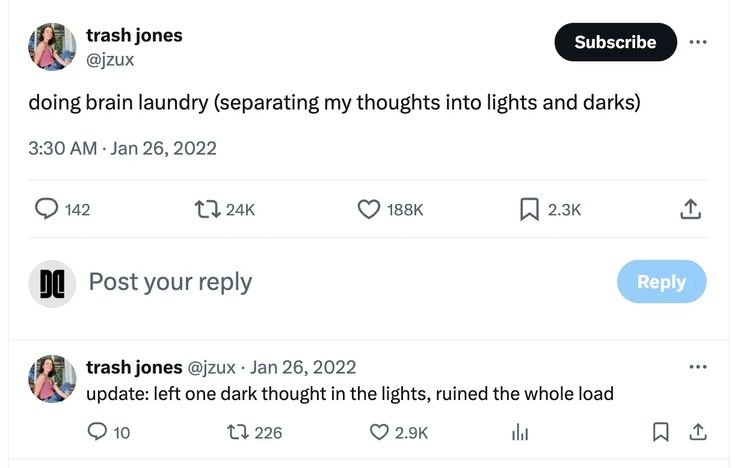Reply to the update tweet via comment icon
This screenshot has height=468, width=735.
[98, 432]
